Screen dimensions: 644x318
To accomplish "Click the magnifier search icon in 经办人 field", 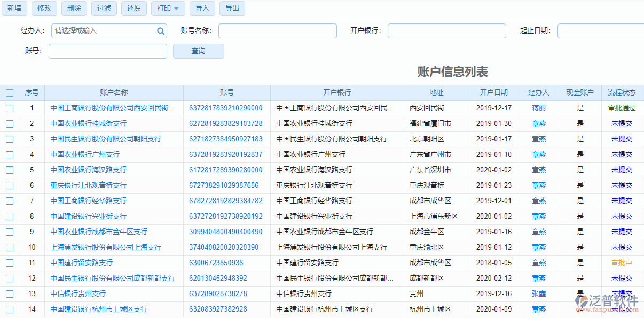I will pyautogui.click(x=160, y=31).
